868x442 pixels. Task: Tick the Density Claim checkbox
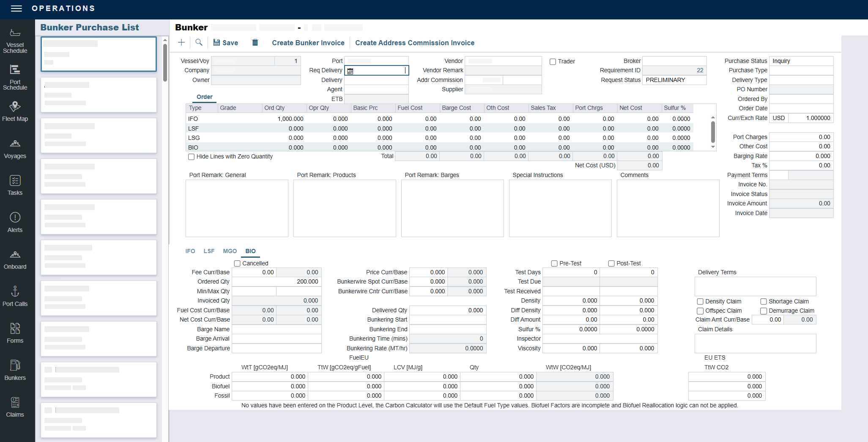[700, 302]
